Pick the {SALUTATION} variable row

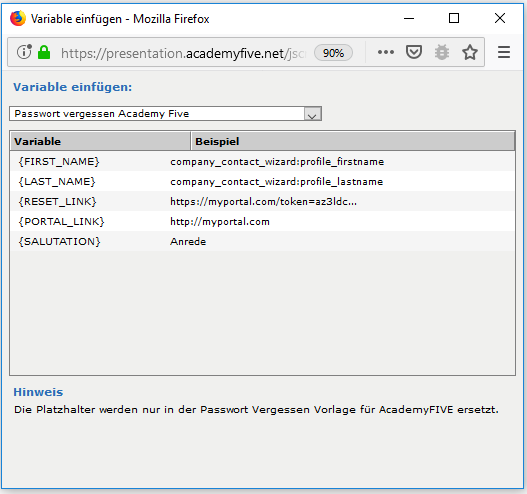[262, 241]
